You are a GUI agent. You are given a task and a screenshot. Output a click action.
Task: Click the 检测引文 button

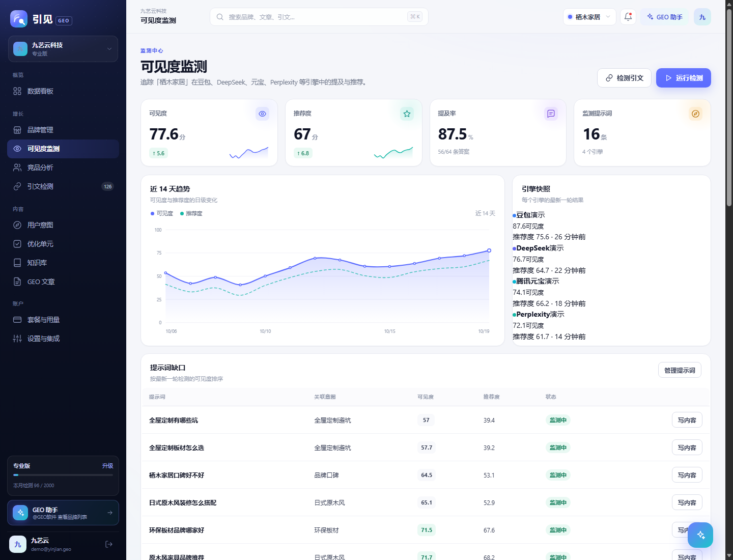[x=624, y=78]
